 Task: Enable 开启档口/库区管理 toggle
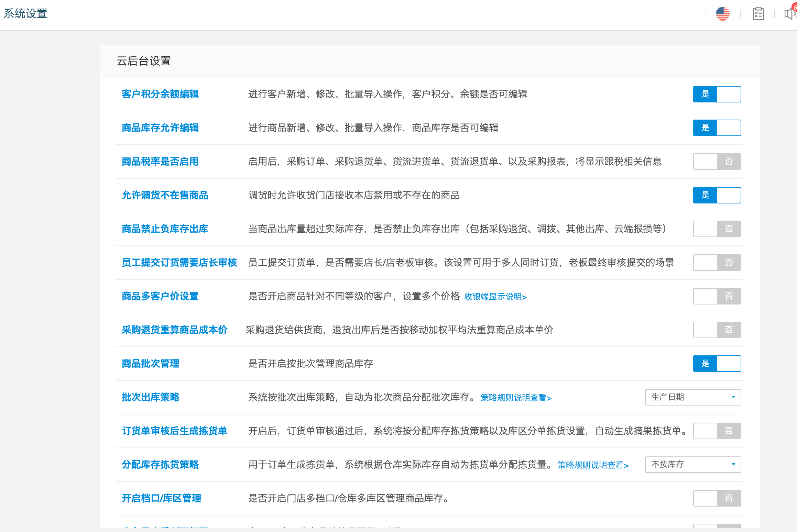tap(717, 498)
